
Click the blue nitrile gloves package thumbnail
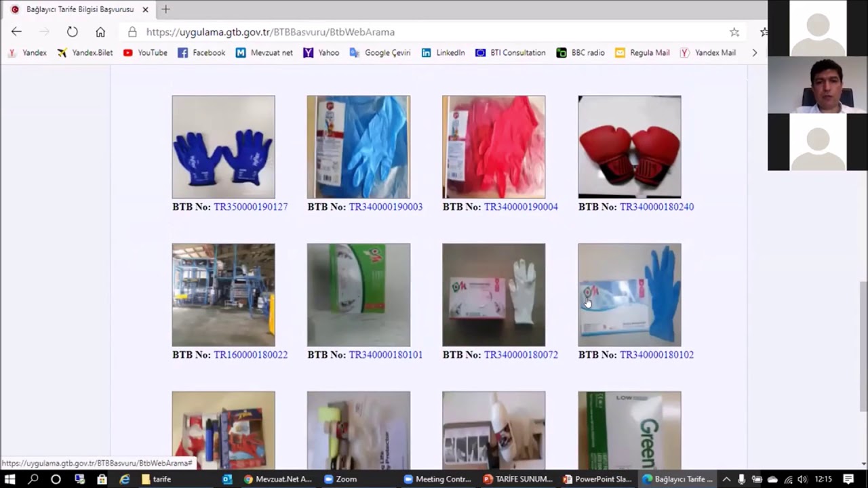[x=358, y=147]
